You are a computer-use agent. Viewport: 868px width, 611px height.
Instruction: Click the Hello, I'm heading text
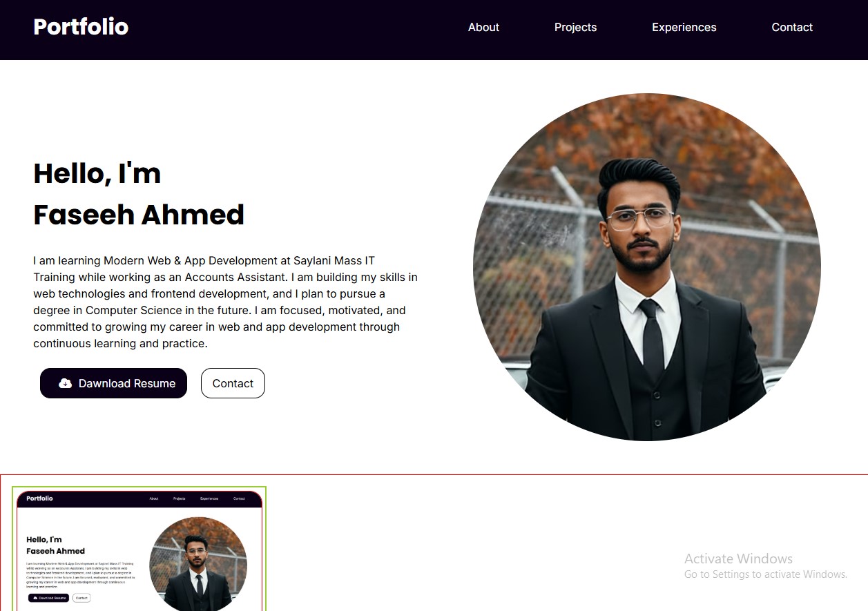coord(97,173)
